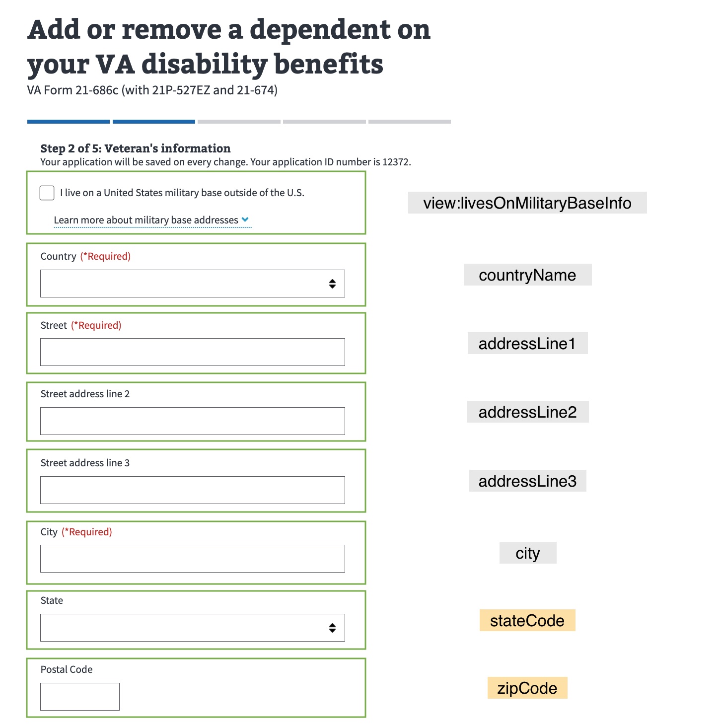This screenshot has height=728, width=720.
Task: Click the blue chevron next to military base link
Action: point(245,219)
